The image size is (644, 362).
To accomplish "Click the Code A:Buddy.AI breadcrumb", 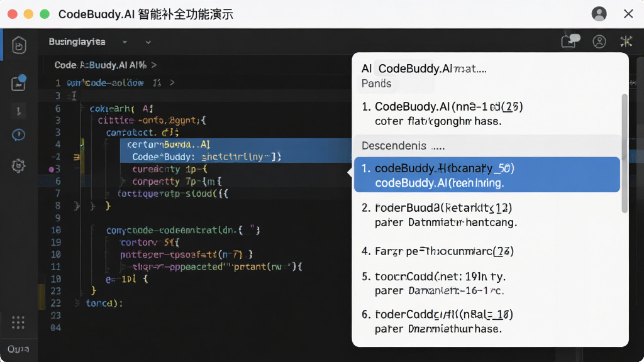I will tap(100, 65).
